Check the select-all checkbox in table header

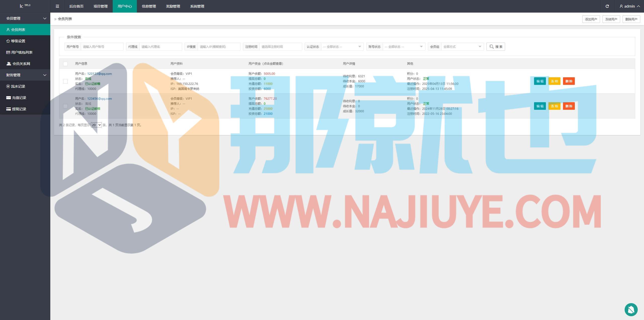point(65,64)
